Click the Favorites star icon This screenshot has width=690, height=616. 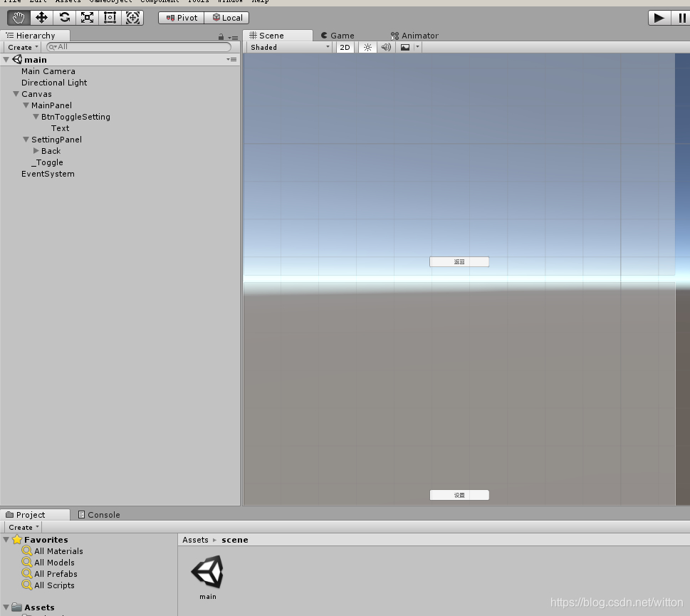pos(17,539)
